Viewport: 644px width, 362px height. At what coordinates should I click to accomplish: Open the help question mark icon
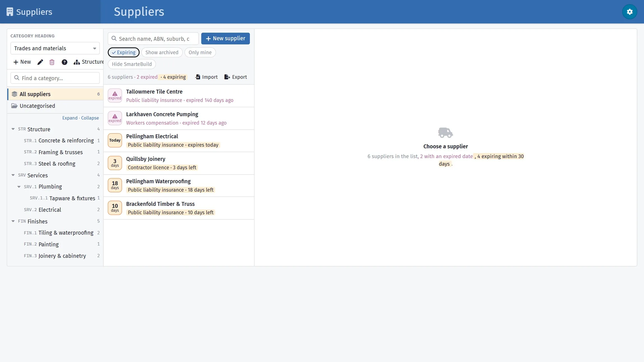[65, 62]
